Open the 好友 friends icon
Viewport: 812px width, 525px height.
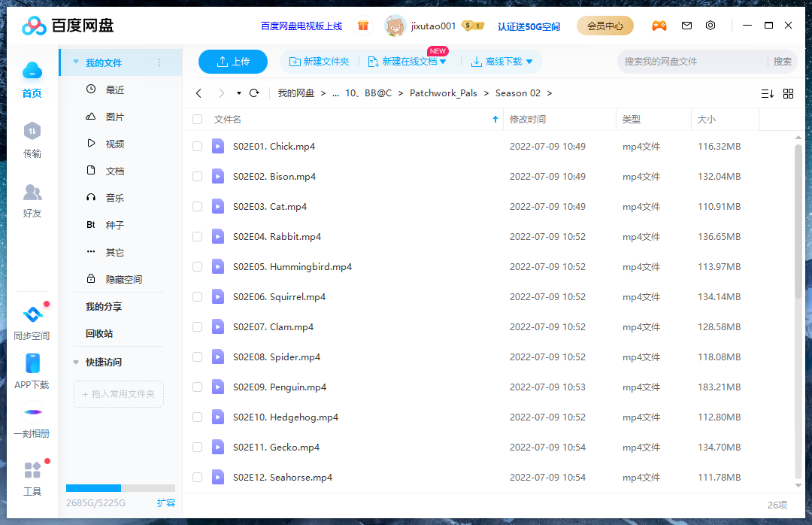tap(32, 193)
